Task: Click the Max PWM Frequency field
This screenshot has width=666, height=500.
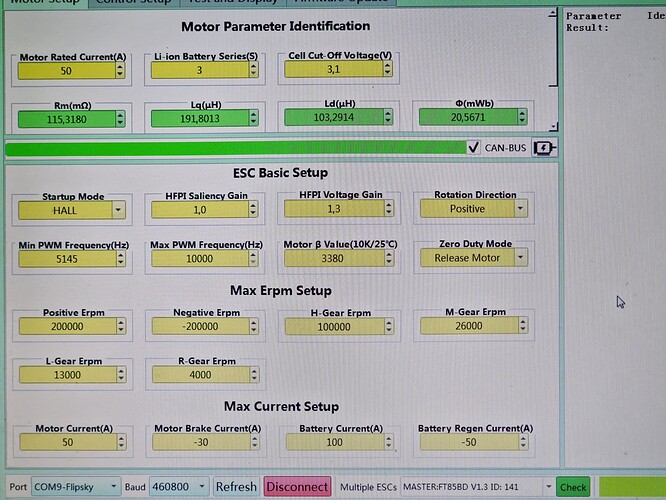Action: (x=200, y=258)
